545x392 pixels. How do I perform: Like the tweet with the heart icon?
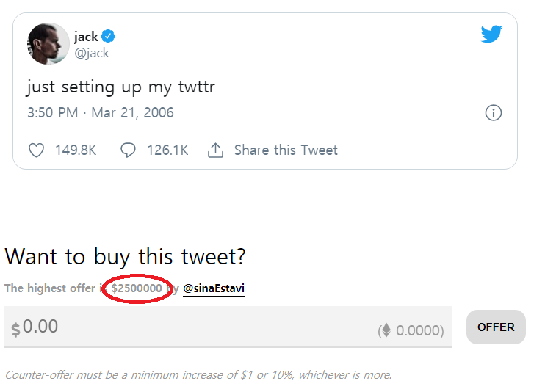point(36,150)
